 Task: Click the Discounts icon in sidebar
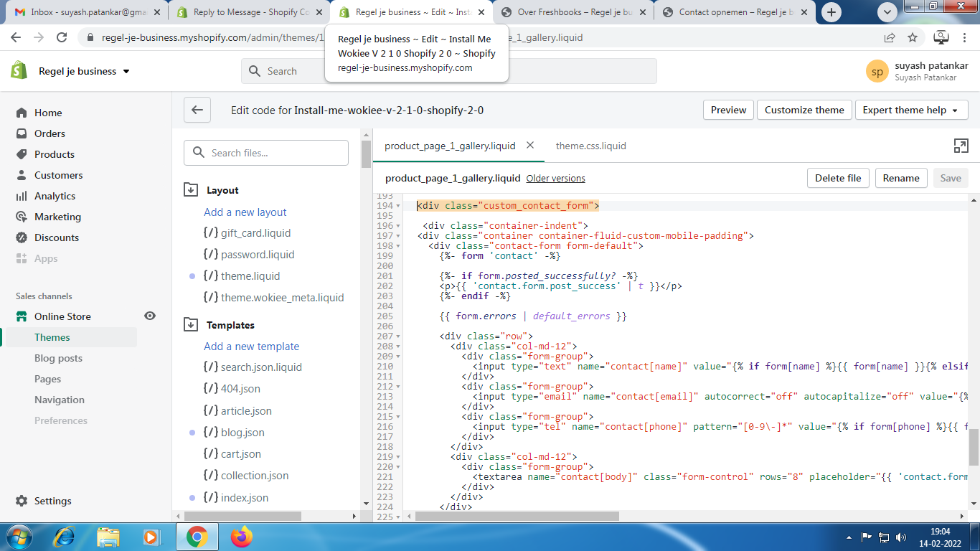22,237
